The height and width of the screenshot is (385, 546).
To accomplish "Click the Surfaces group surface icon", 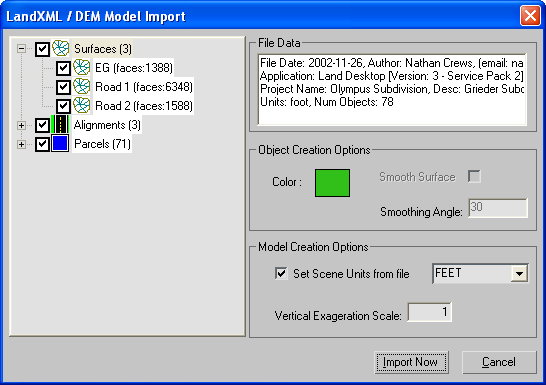I will [x=61, y=48].
